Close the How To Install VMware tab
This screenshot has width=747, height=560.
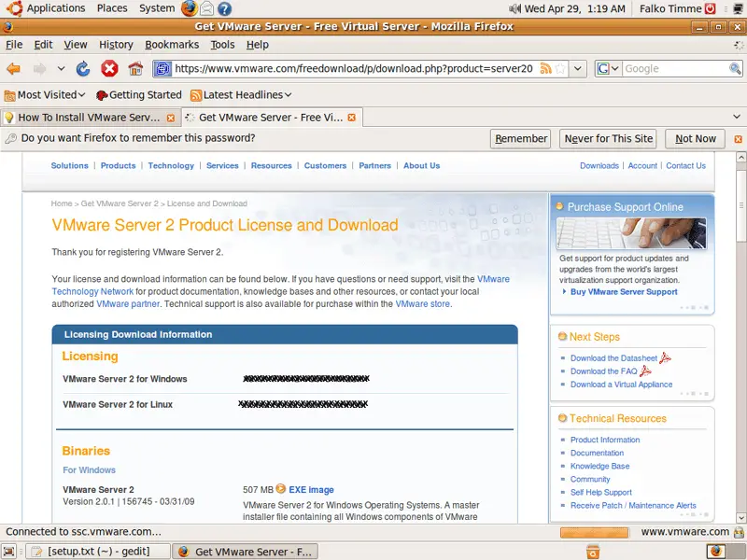tap(171, 118)
